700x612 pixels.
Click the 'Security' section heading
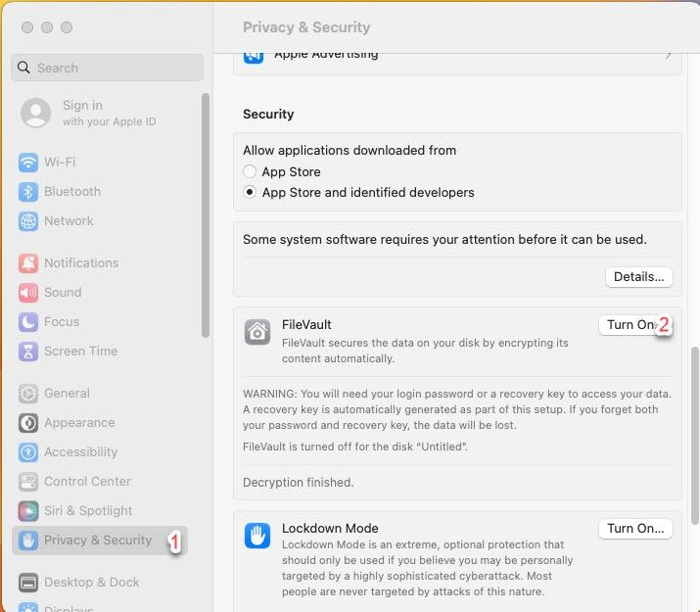tap(268, 115)
